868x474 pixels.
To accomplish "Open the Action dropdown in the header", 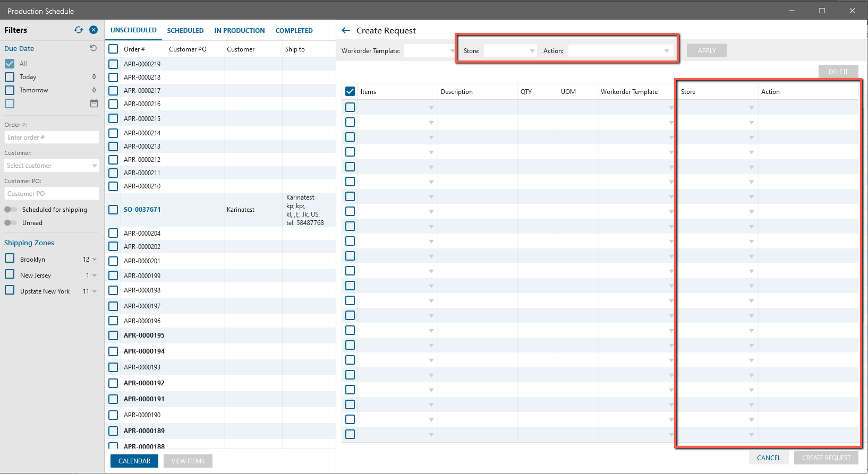I will (x=620, y=51).
